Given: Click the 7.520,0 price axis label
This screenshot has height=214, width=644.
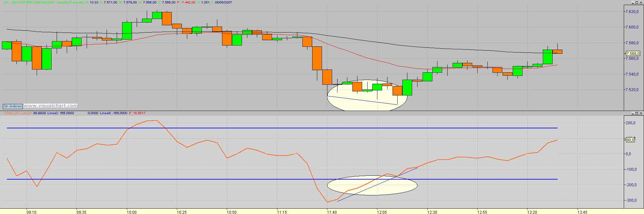Looking at the screenshot, I should coord(632,90).
